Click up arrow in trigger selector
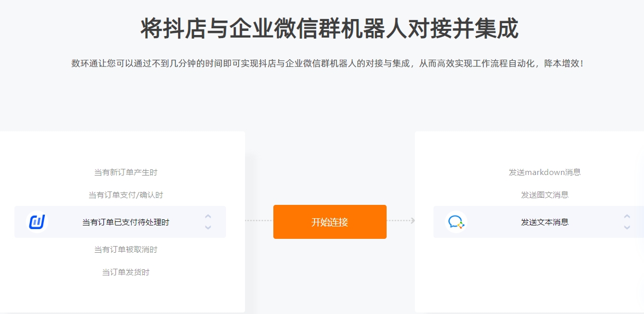This screenshot has width=644, height=314. point(208,217)
